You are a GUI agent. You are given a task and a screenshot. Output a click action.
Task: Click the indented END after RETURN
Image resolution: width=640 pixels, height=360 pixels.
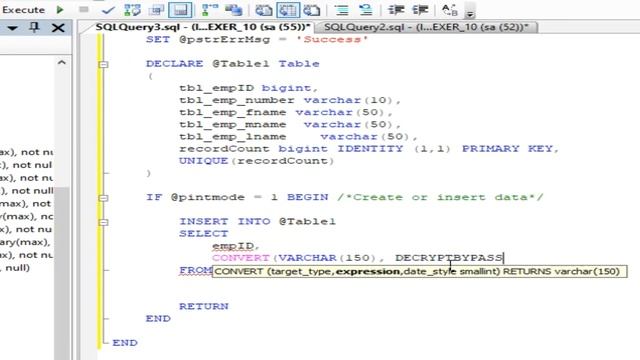pyautogui.click(x=158, y=319)
